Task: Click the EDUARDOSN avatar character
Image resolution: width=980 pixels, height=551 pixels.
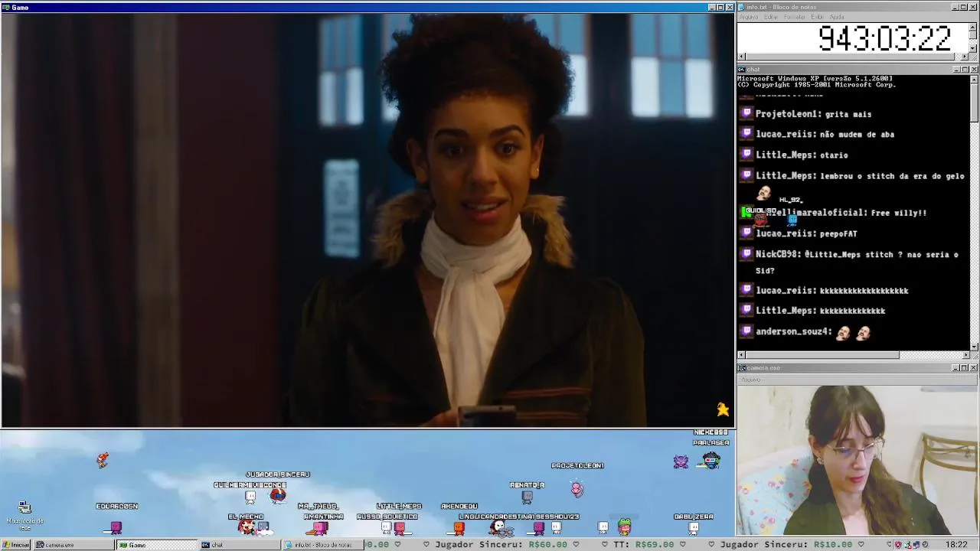Action: [116, 527]
